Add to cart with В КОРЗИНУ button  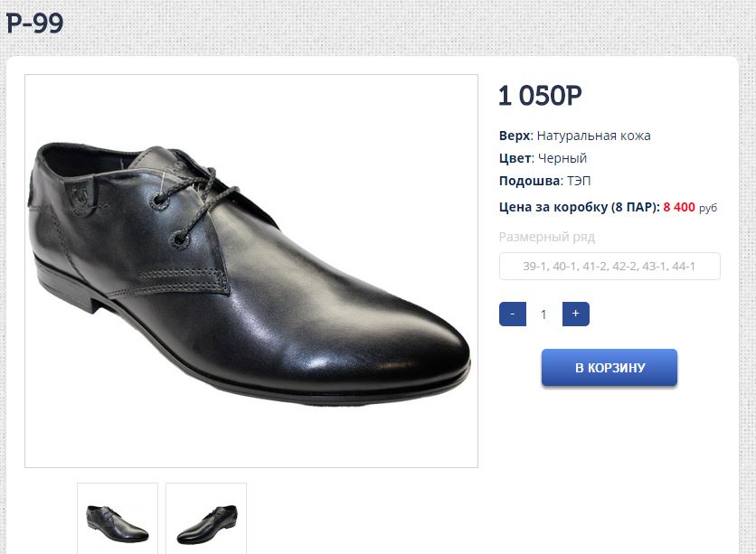[x=609, y=368]
